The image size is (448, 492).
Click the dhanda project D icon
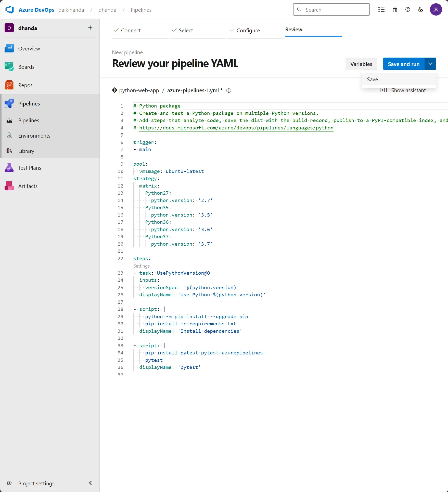click(9, 28)
